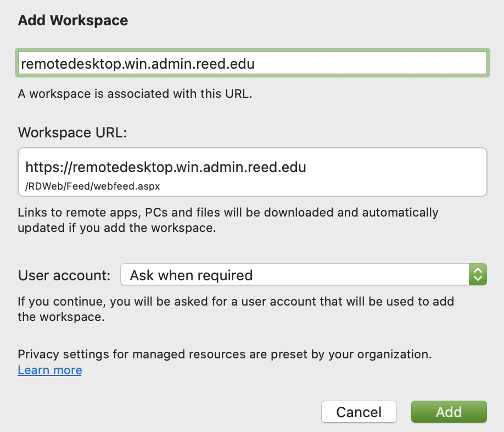Select the "Ask when required" text
Image resolution: width=504 pixels, height=432 pixels.
pyautogui.click(x=191, y=275)
